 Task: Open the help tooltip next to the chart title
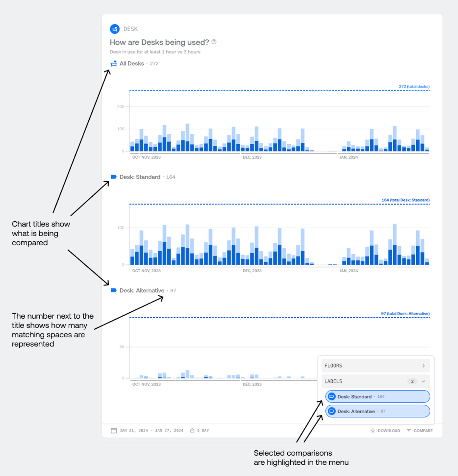(213, 42)
